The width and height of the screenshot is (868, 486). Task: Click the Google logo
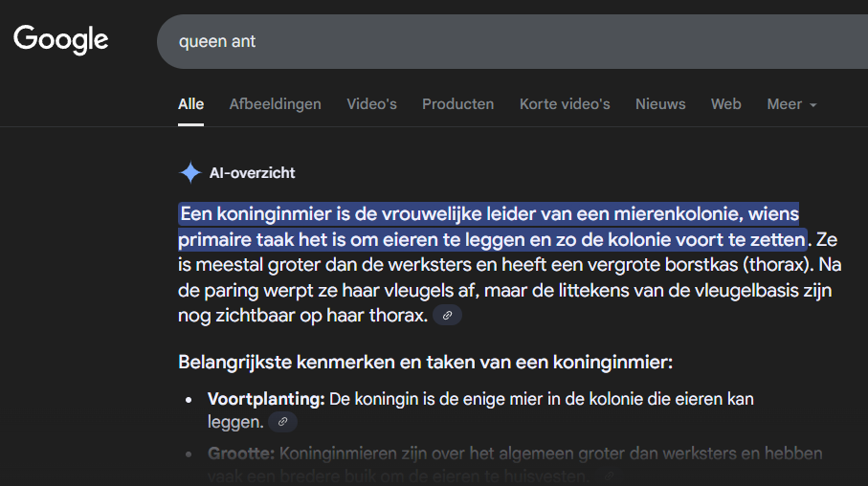click(x=60, y=39)
